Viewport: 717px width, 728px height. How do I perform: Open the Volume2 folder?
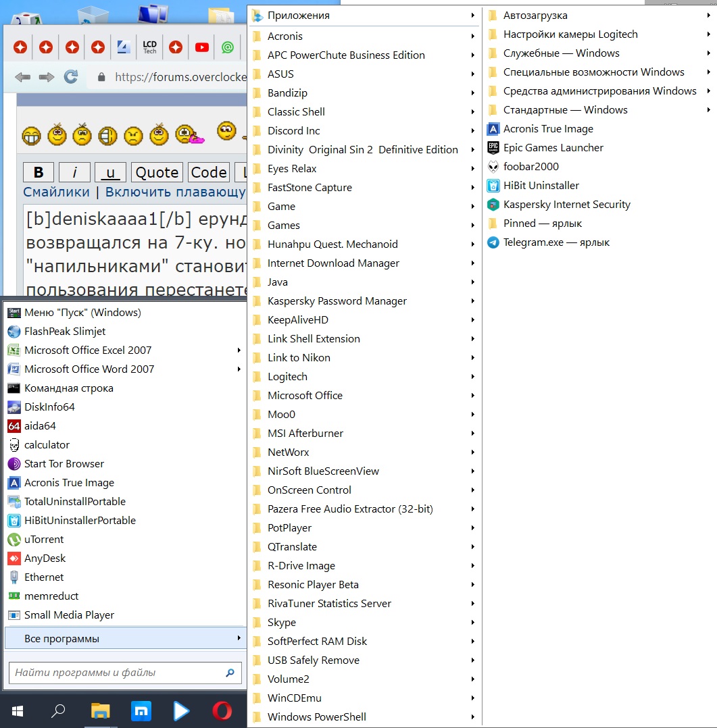tap(365, 679)
